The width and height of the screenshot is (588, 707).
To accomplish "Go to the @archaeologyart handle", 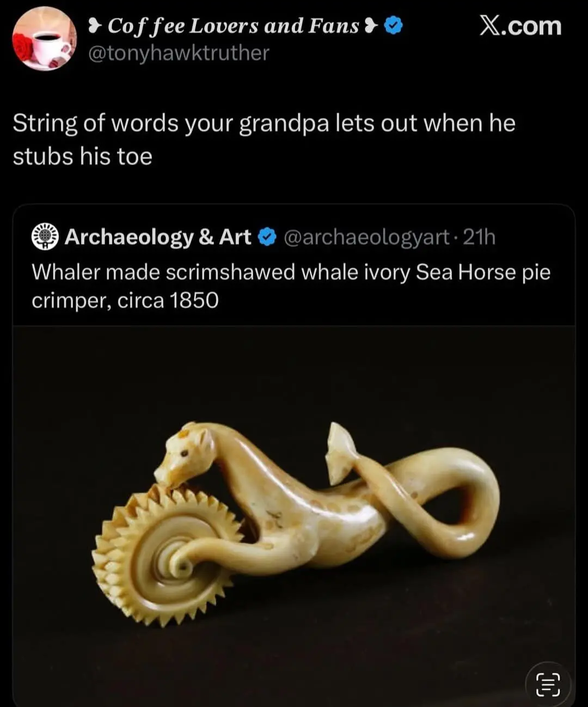I will [367, 237].
